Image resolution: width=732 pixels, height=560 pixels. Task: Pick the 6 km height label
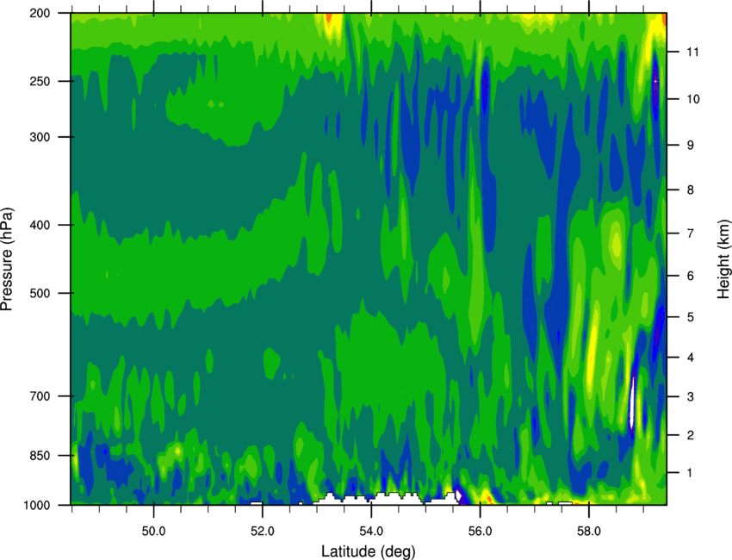pos(691,276)
